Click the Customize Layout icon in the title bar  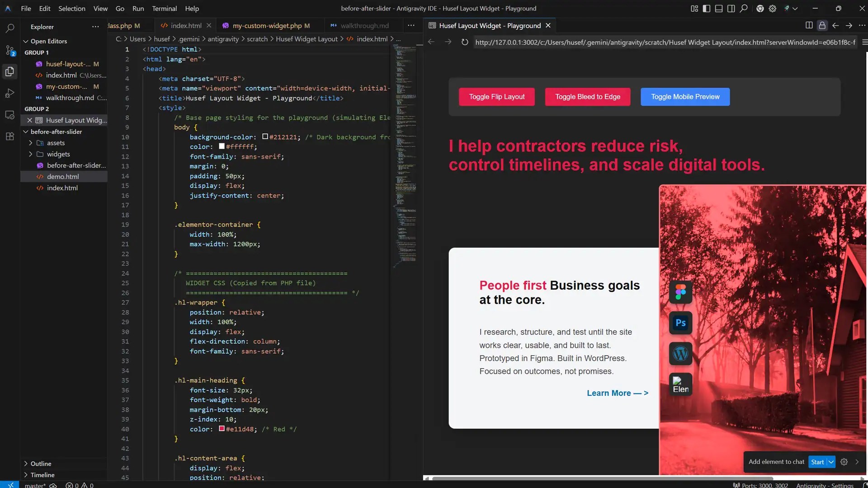pyautogui.click(x=694, y=9)
